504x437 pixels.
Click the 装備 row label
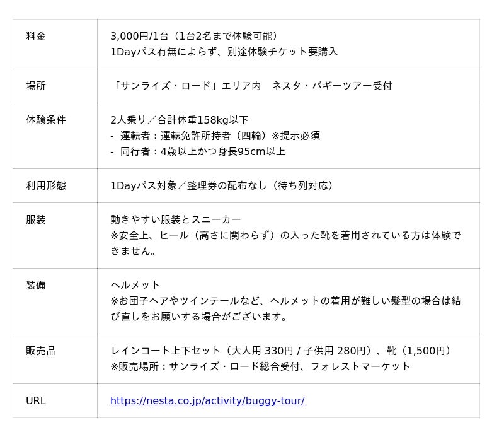coord(36,285)
